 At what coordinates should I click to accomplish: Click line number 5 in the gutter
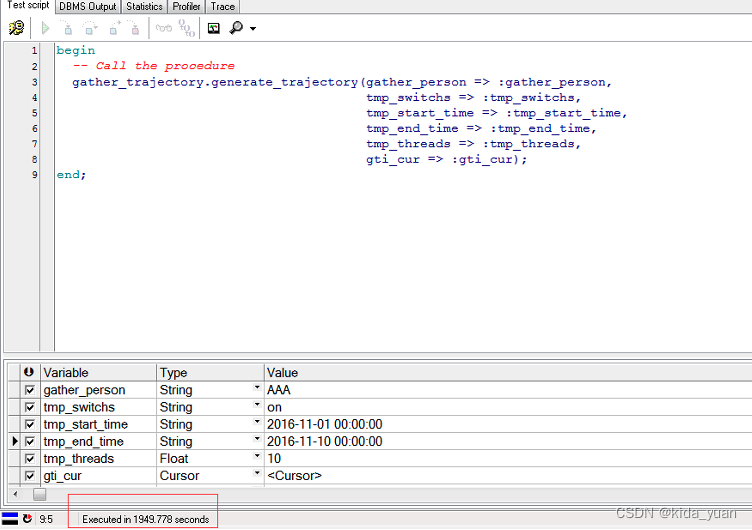point(35,113)
